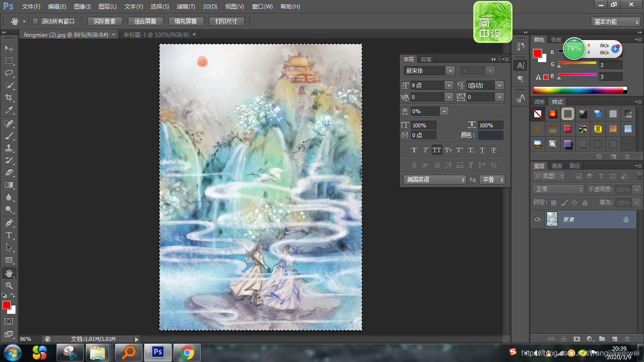
Task: Open Chrome from the taskbar
Action: coord(187,352)
